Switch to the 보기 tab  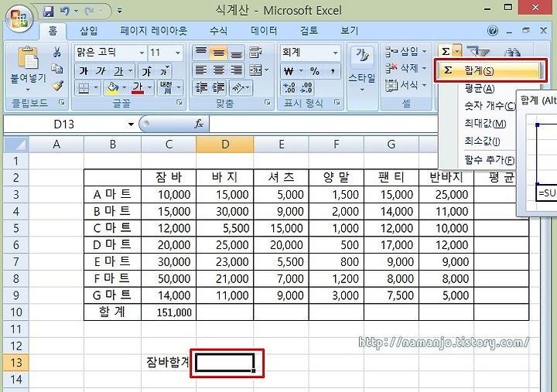tap(350, 31)
